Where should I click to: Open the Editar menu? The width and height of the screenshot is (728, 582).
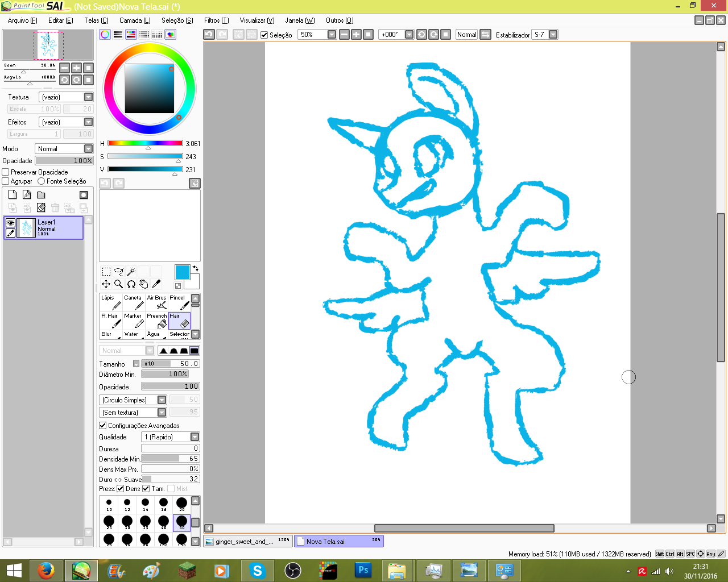click(61, 20)
